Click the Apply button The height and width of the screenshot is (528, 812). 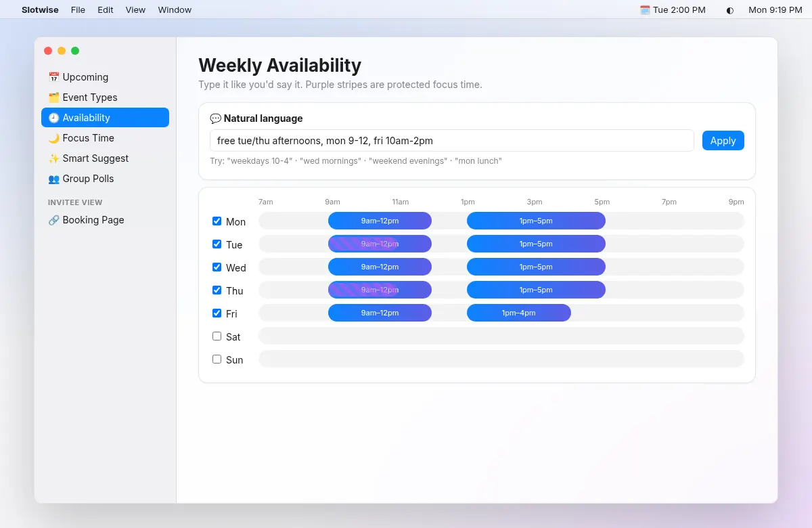pyautogui.click(x=723, y=141)
